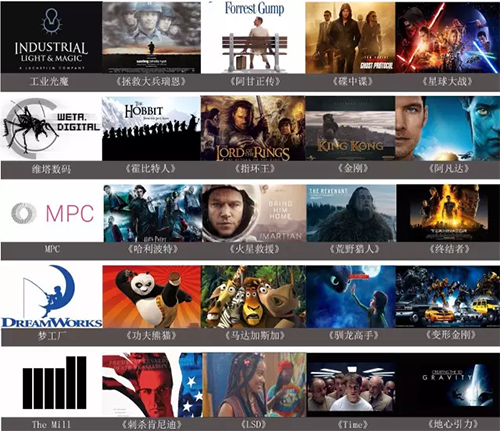Select the Avatar blue face poster

tap(447, 129)
